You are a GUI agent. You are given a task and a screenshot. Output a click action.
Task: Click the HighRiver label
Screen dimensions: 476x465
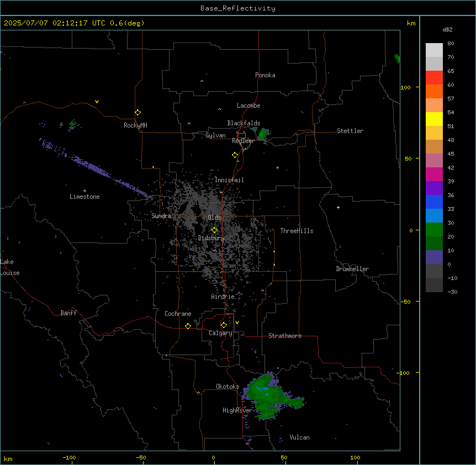point(237,410)
